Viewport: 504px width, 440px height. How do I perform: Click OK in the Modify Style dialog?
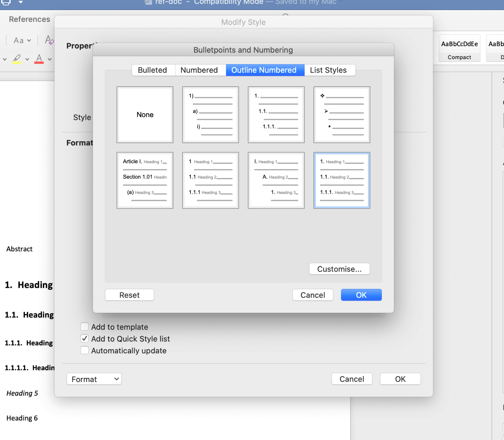(x=400, y=379)
